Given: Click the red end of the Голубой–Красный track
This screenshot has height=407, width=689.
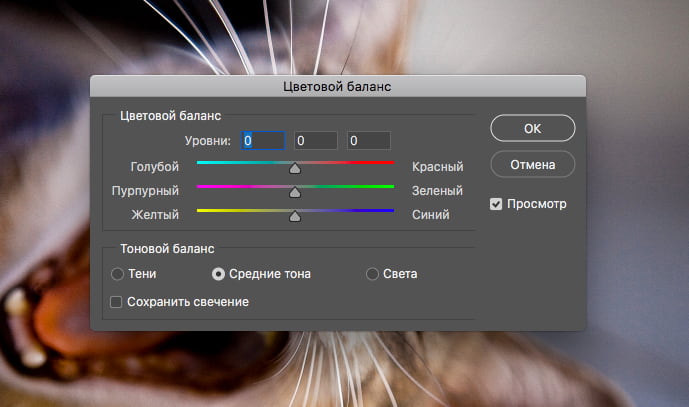Looking at the screenshot, I should pos(389,162).
